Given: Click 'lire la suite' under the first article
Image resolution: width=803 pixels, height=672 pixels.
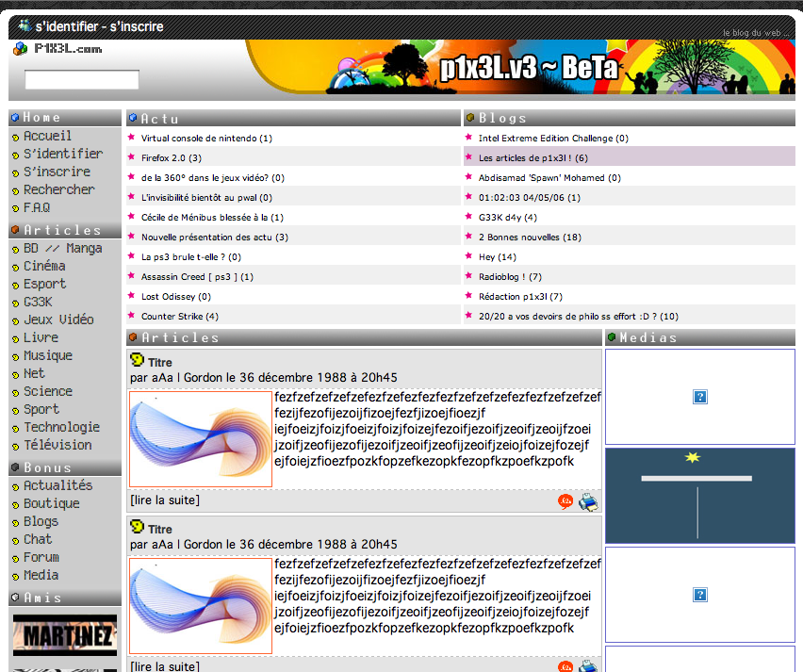Looking at the screenshot, I should click(165, 500).
